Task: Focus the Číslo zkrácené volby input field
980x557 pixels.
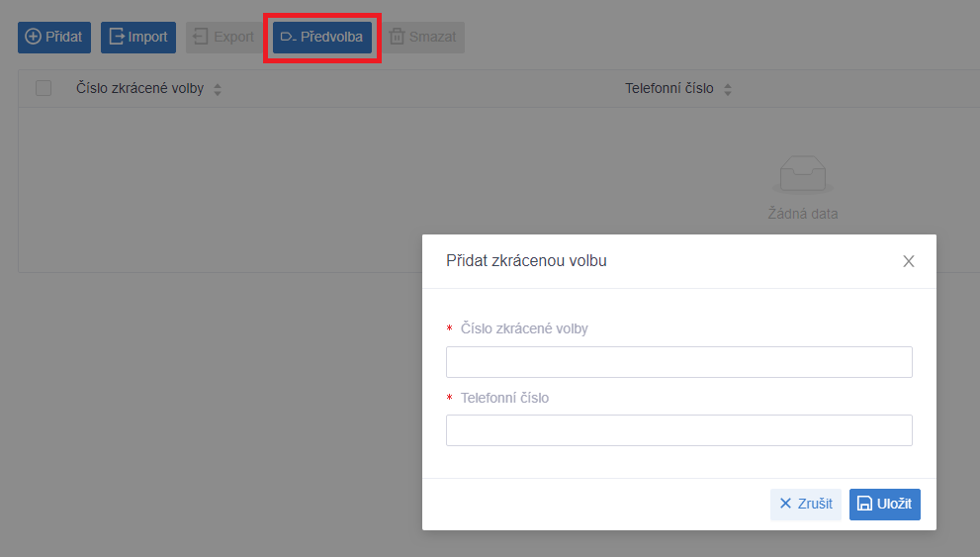Action: pos(679,362)
